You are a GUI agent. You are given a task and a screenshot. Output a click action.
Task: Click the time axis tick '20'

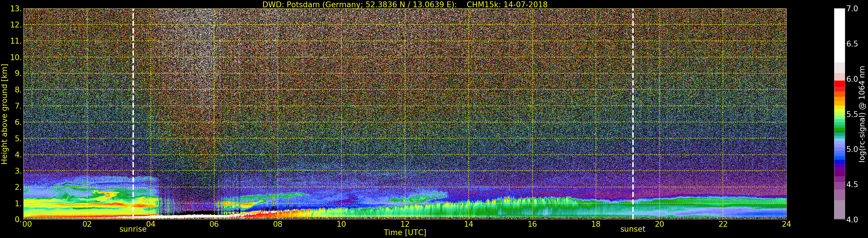[659, 224]
